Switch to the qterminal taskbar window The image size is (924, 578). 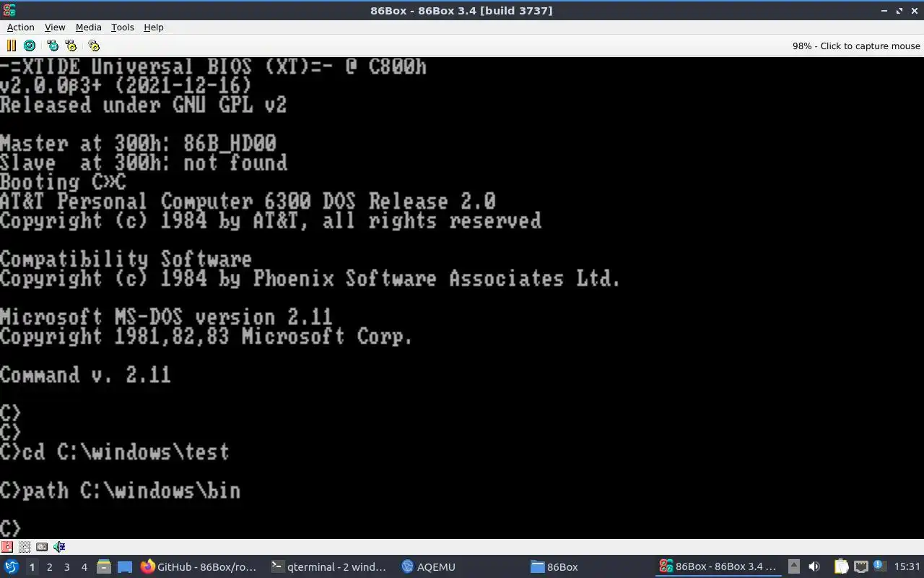click(328, 567)
